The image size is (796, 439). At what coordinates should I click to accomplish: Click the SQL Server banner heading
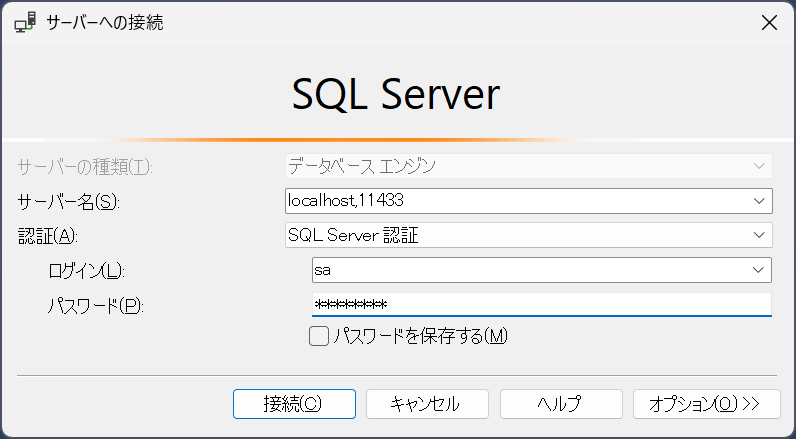(x=396, y=95)
